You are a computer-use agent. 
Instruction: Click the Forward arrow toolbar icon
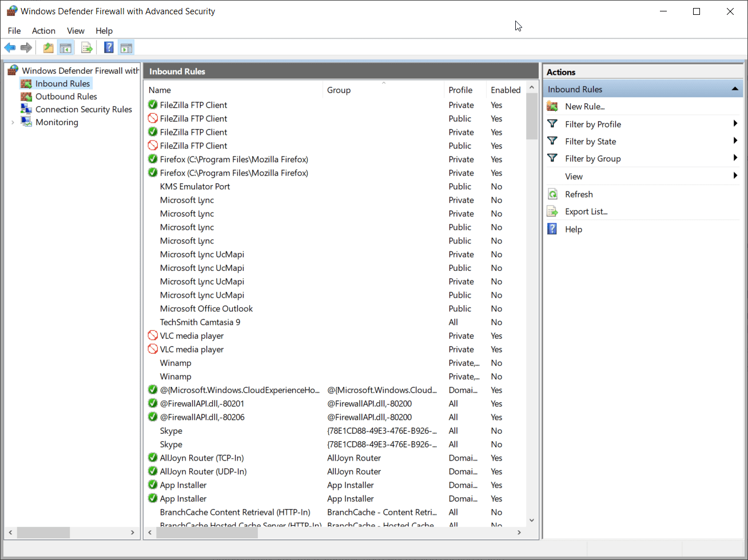pyautogui.click(x=26, y=48)
